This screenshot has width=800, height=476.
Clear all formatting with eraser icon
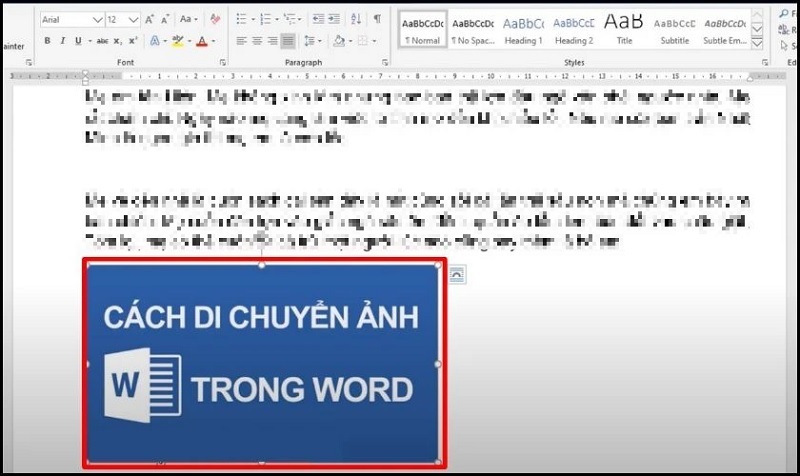pyautogui.click(x=215, y=19)
